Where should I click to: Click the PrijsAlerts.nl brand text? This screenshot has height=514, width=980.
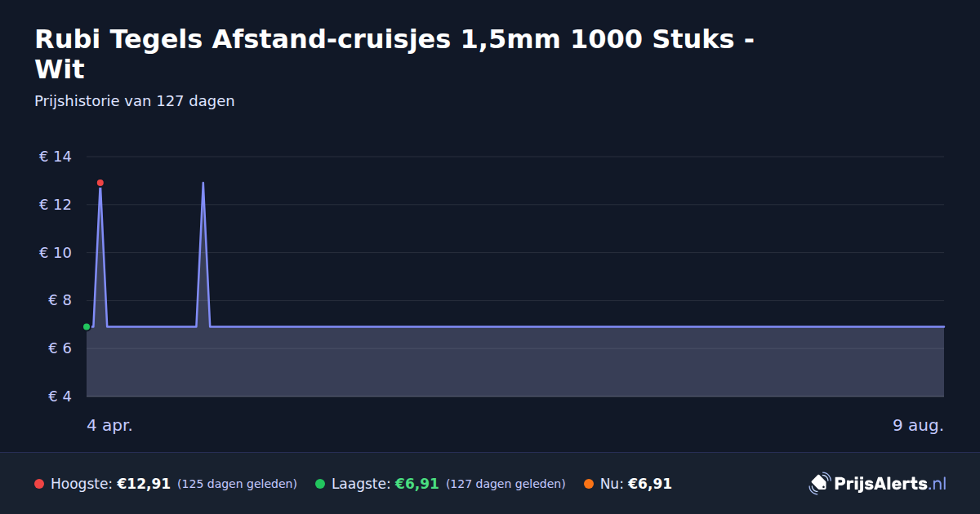pyautogui.click(x=890, y=484)
